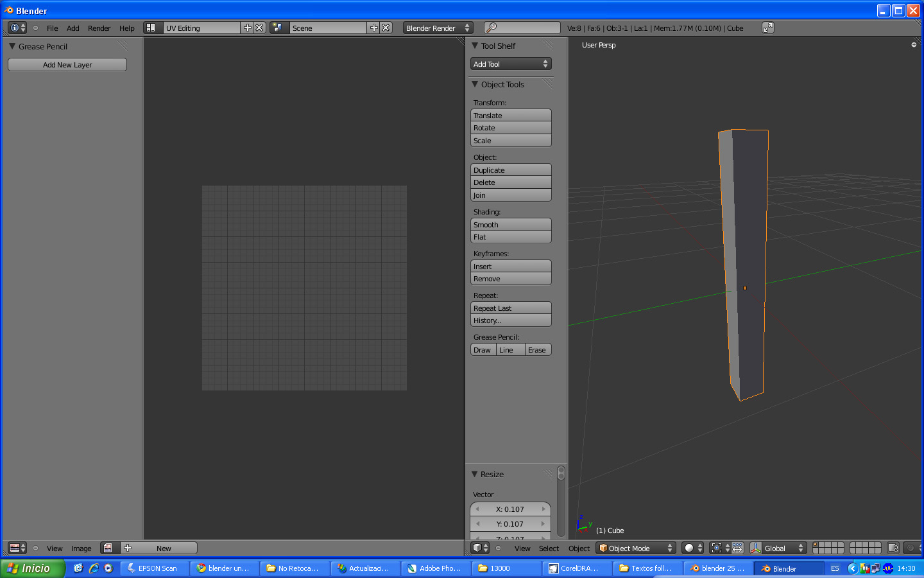924x578 pixels.
Task: Toggle the 3D transform manipulator icon
Action: click(x=756, y=548)
